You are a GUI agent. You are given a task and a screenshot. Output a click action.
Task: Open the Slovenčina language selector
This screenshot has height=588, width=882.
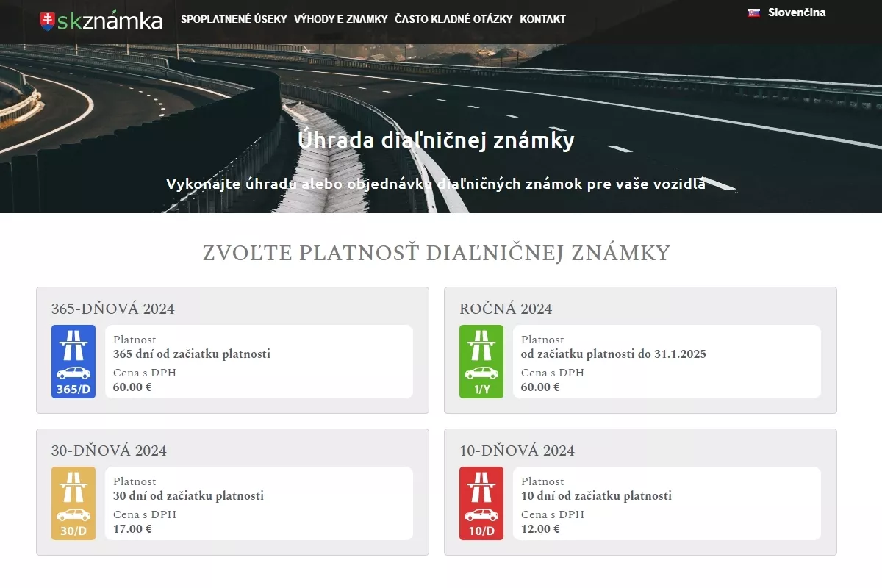[796, 12]
